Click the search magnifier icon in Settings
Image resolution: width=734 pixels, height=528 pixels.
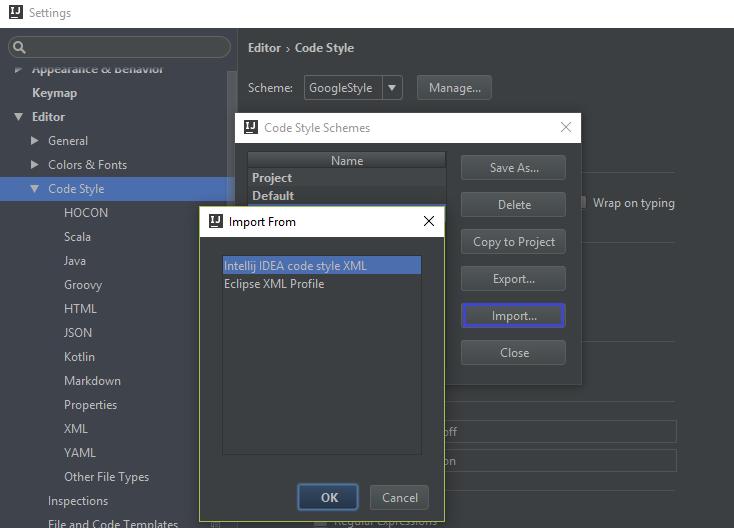click(20, 47)
